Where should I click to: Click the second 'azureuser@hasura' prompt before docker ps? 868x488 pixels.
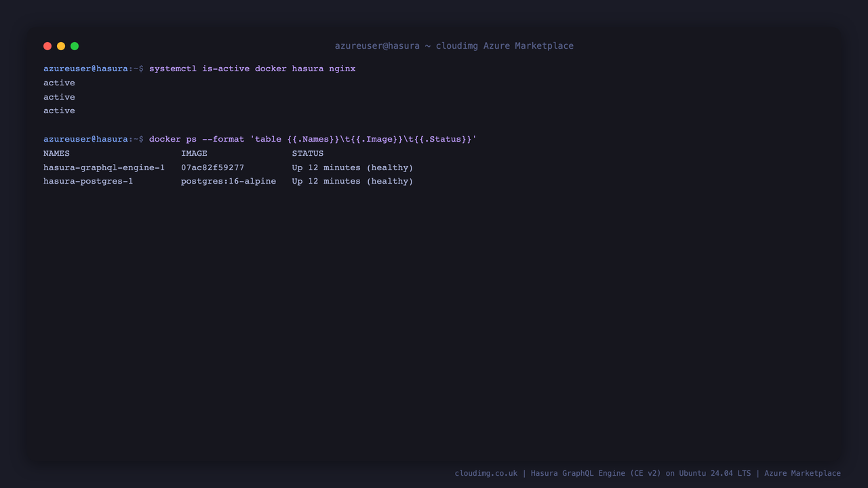[x=85, y=139]
